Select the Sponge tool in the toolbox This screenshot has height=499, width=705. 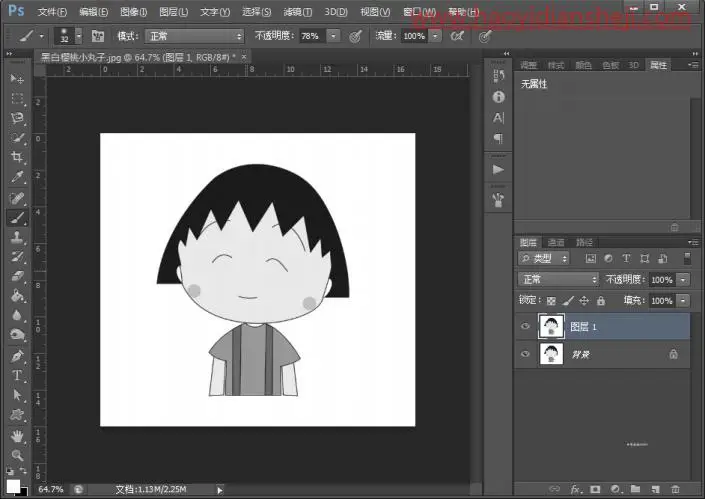pyautogui.click(x=17, y=335)
